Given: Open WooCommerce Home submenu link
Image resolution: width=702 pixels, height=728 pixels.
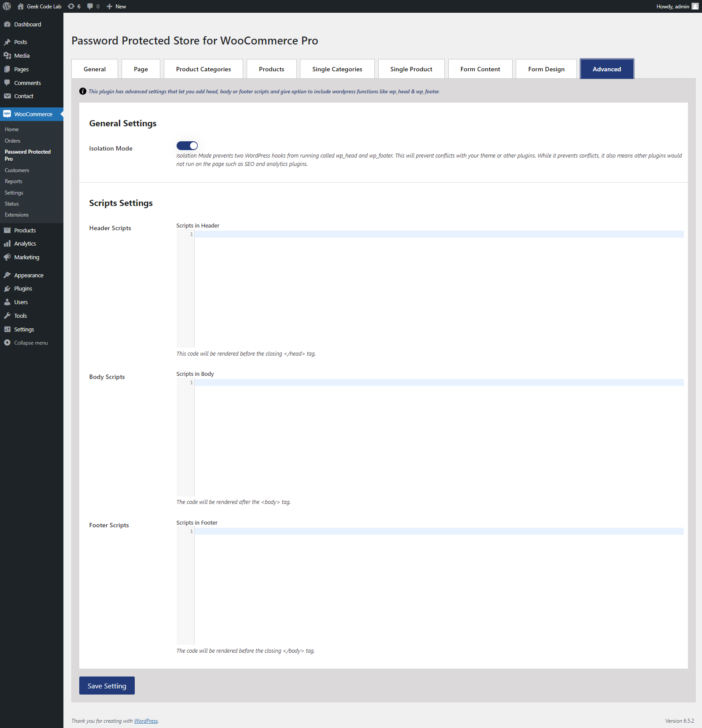Looking at the screenshot, I should (x=11, y=129).
